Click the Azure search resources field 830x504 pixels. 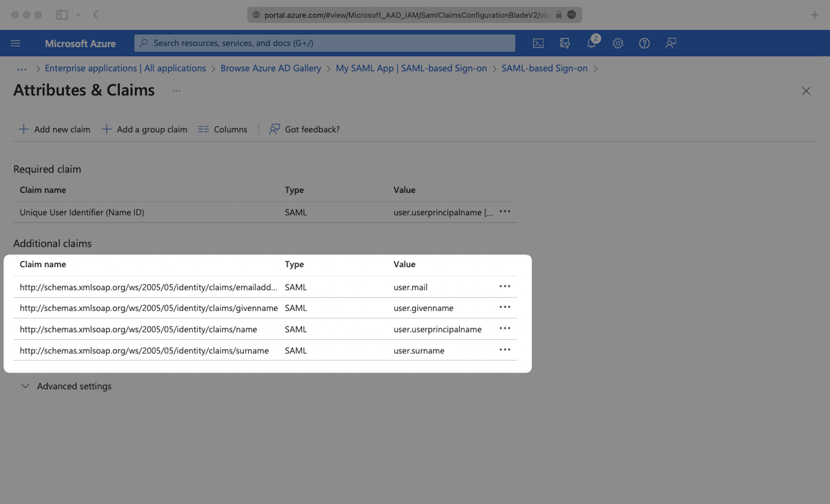[324, 43]
